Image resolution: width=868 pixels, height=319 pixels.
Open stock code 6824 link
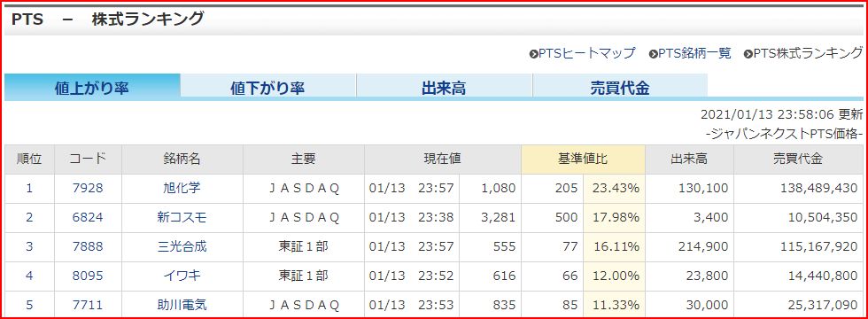(88, 218)
